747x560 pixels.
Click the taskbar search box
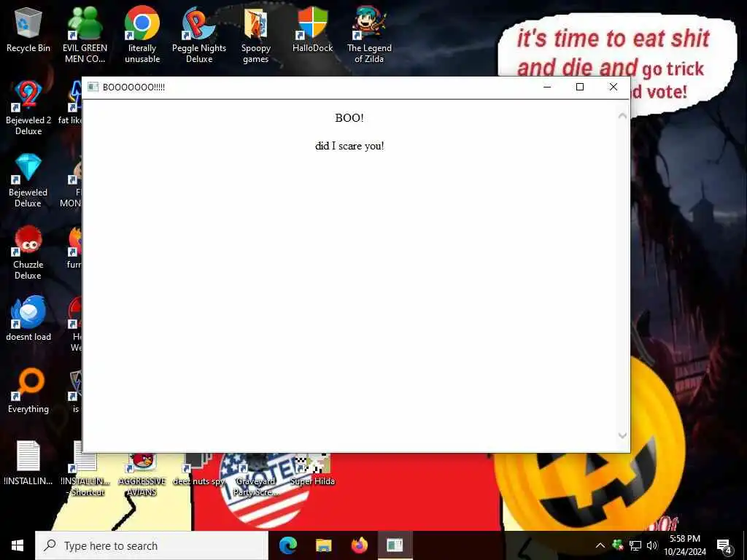pos(152,545)
